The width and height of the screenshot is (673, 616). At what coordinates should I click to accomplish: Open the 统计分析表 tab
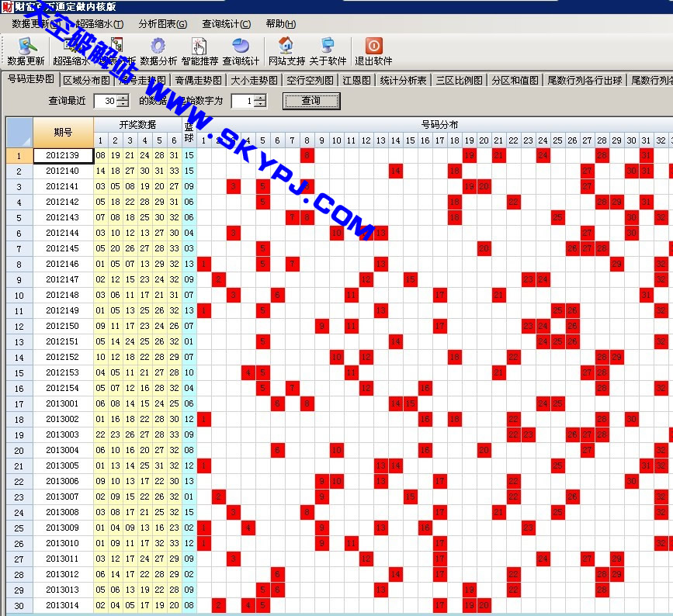coord(403,80)
